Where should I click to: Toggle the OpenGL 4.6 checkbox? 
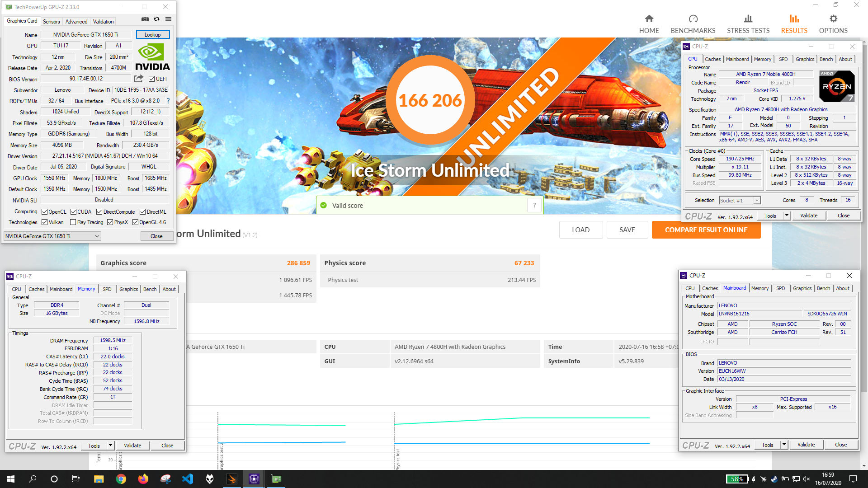(135, 222)
